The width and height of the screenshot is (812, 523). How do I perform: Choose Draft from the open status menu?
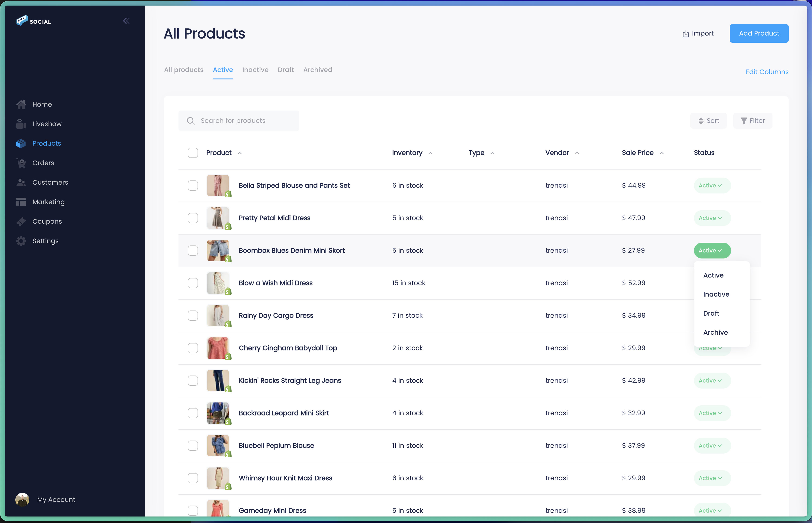(x=711, y=313)
